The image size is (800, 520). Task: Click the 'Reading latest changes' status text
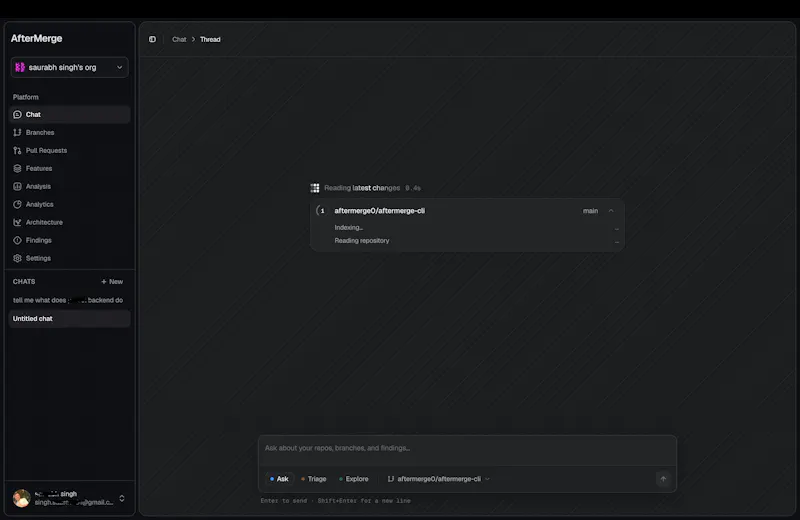[362, 188]
